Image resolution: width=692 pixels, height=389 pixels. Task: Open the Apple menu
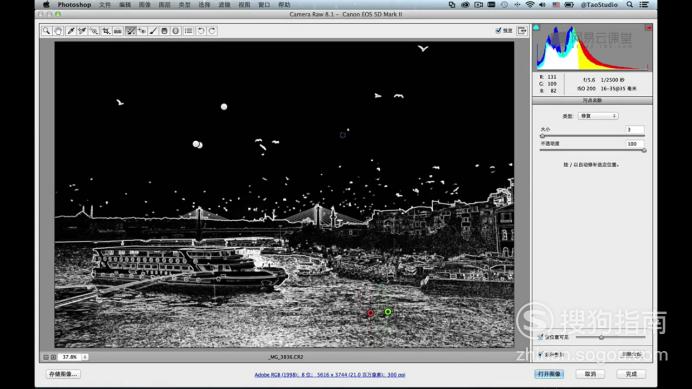point(46,4)
